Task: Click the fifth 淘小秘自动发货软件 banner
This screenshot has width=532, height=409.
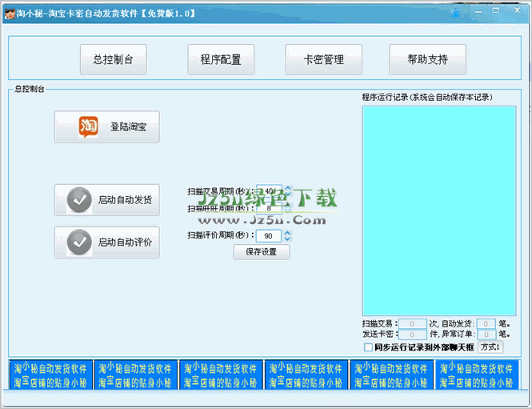Action: tap(391, 375)
